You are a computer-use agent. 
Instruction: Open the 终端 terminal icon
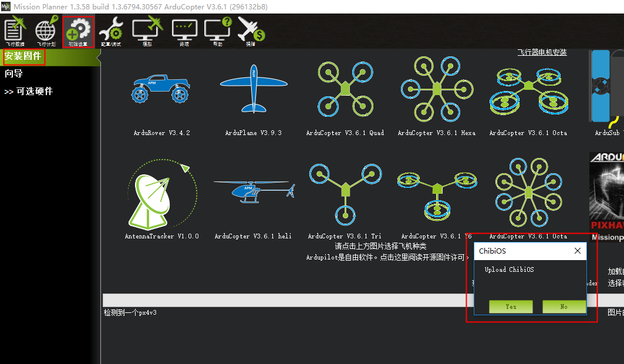pyautogui.click(x=184, y=33)
